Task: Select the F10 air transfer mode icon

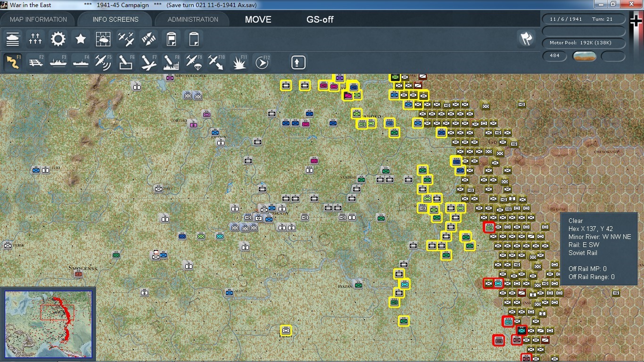Action: coord(216,62)
